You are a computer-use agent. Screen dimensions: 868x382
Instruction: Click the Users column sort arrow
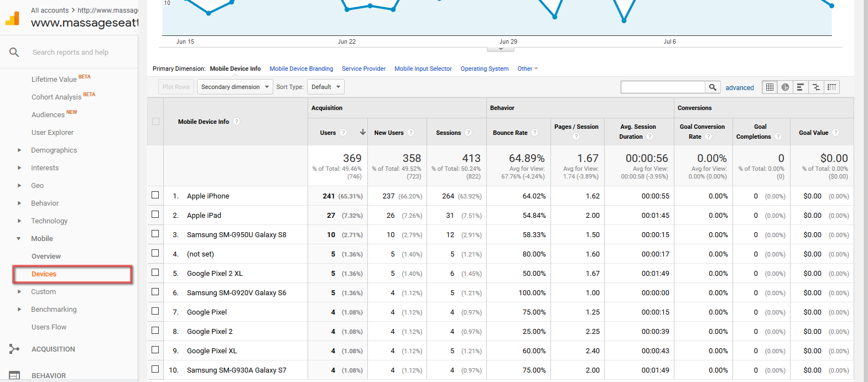tap(363, 132)
